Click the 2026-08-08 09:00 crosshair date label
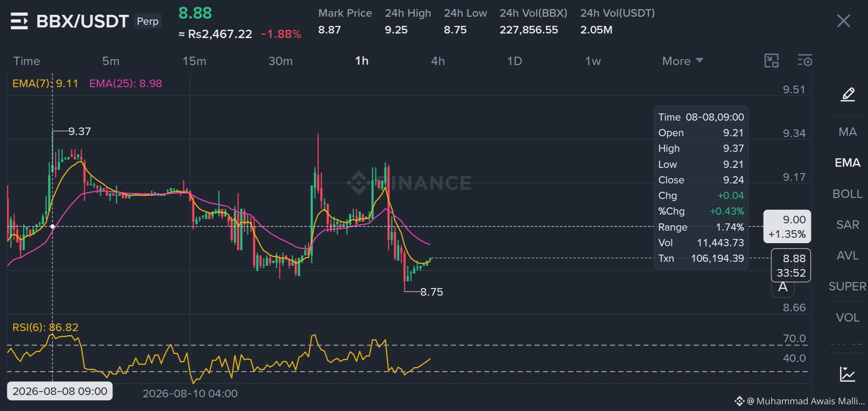 60,391
